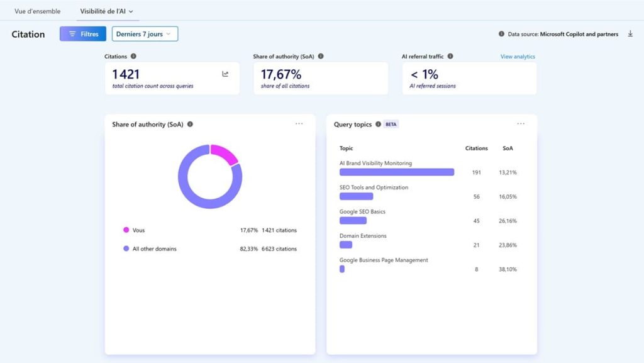Select the Google SEO Basics topic label
Viewport: 644px width, 363px height.
coord(362,211)
